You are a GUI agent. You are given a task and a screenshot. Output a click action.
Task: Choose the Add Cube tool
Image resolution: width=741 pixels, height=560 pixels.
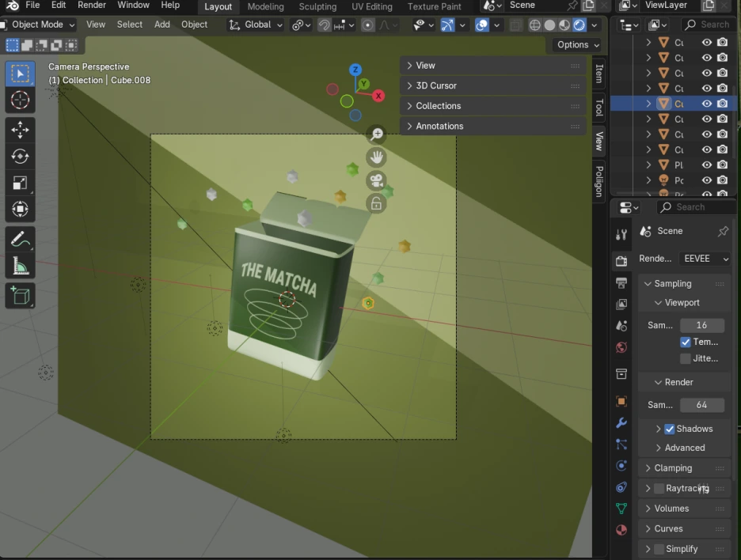(x=20, y=297)
